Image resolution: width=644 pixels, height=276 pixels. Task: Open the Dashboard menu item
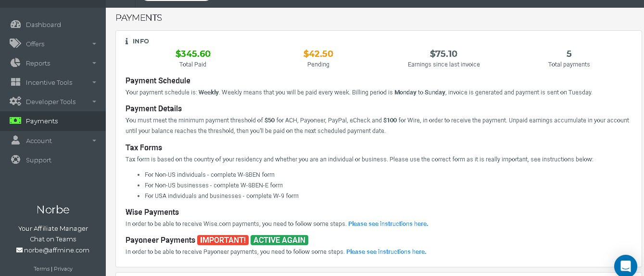53,25
